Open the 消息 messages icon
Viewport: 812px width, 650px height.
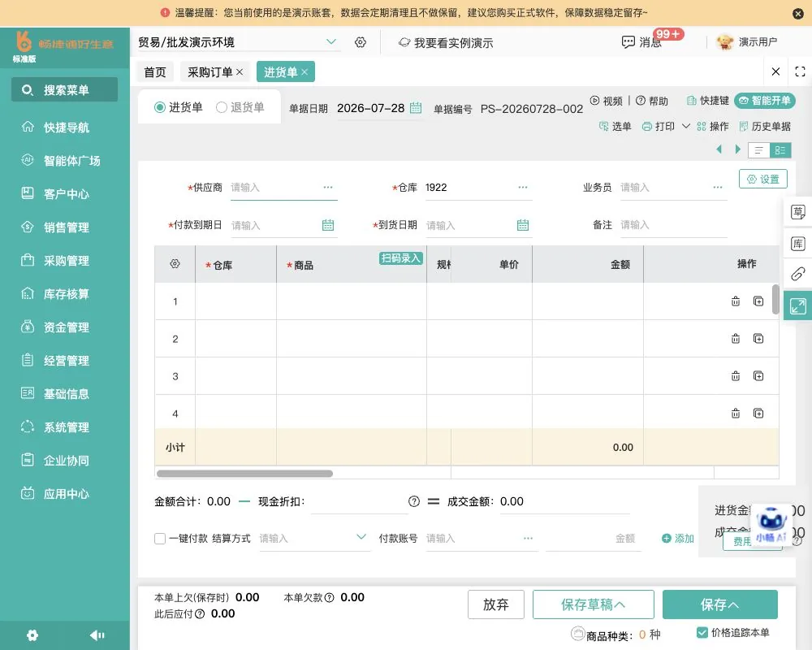tap(628, 42)
